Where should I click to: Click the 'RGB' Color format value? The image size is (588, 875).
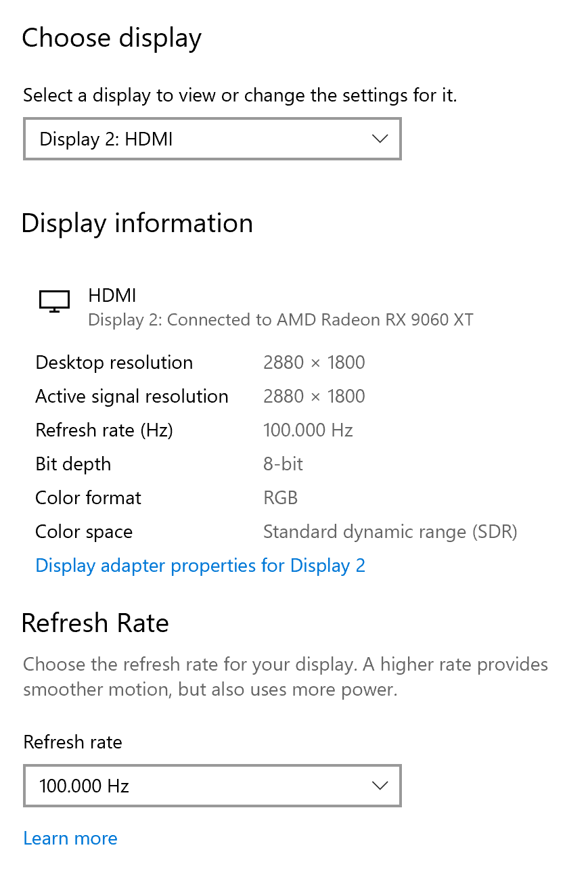(280, 497)
